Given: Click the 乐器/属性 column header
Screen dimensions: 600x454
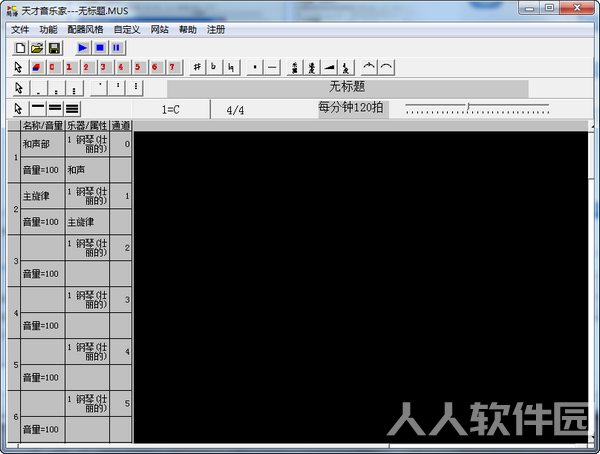Looking at the screenshot, I should [x=88, y=126].
